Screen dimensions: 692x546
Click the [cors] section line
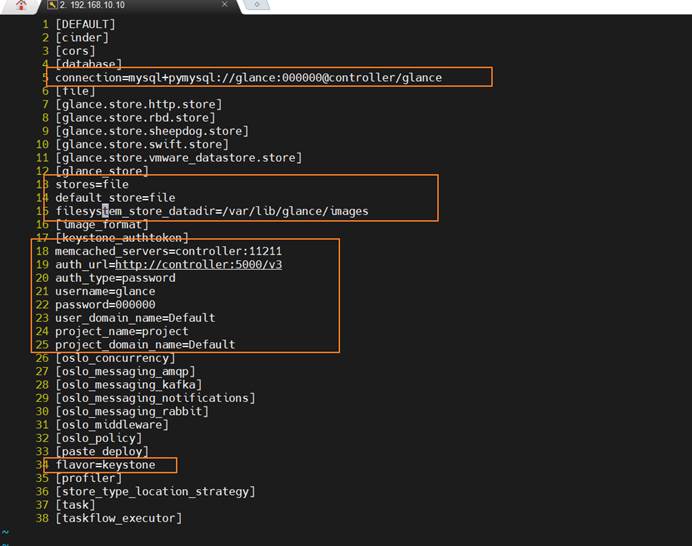coord(75,51)
